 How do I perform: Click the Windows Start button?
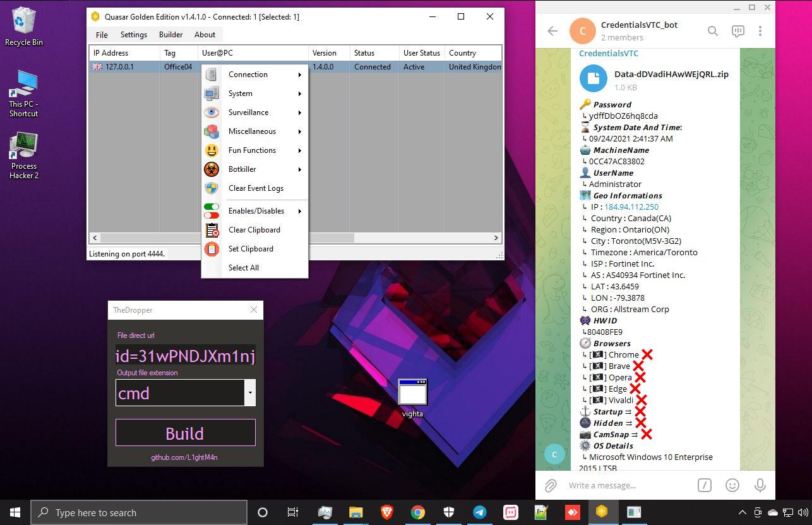coord(15,512)
